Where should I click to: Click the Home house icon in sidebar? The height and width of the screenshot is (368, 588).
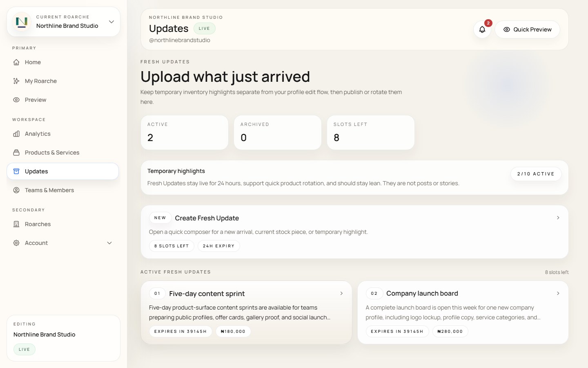pyautogui.click(x=16, y=62)
